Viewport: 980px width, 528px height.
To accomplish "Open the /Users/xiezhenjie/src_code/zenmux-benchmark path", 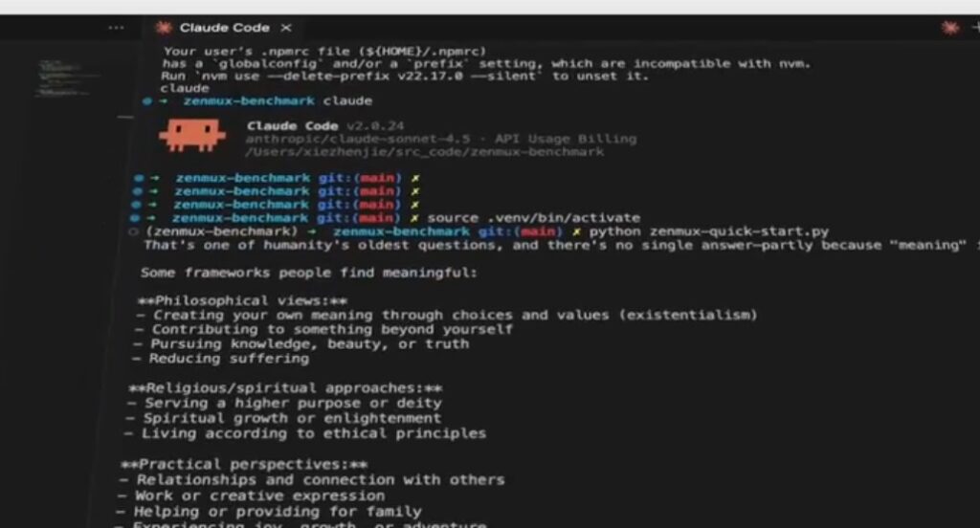I will 424,152.
